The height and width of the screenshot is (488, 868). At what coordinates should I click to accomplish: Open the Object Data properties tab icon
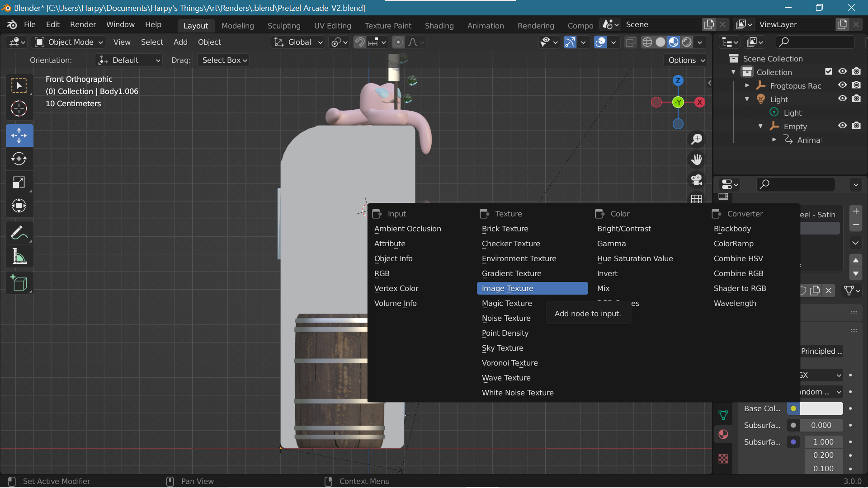click(723, 415)
